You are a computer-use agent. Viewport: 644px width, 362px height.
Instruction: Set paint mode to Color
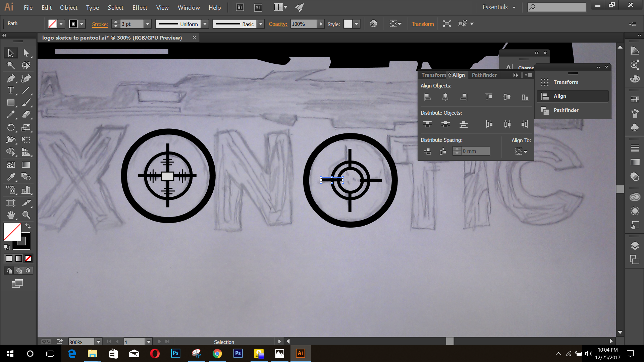[9, 258]
